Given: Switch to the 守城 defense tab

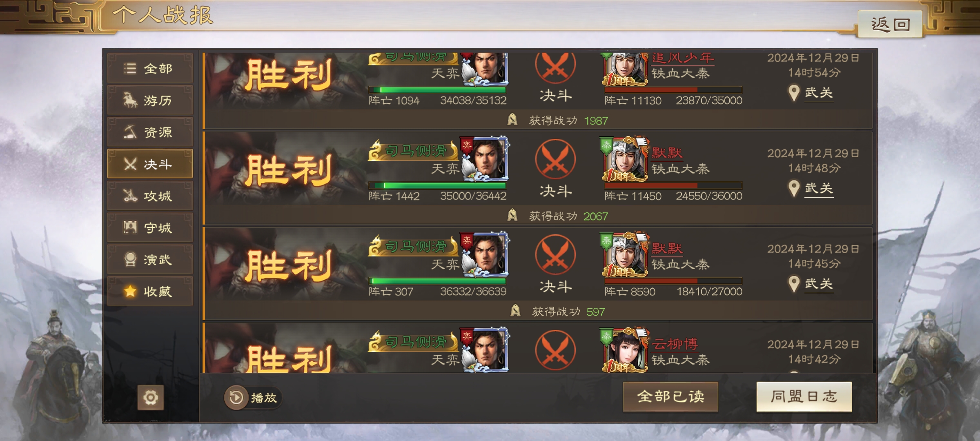Looking at the screenshot, I should click(150, 227).
